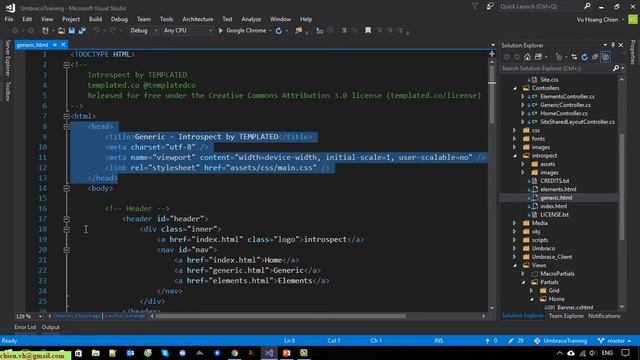Open the File menu
Image resolution: width=640 pixels, height=360 pixels.
pyautogui.click(x=9, y=19)
